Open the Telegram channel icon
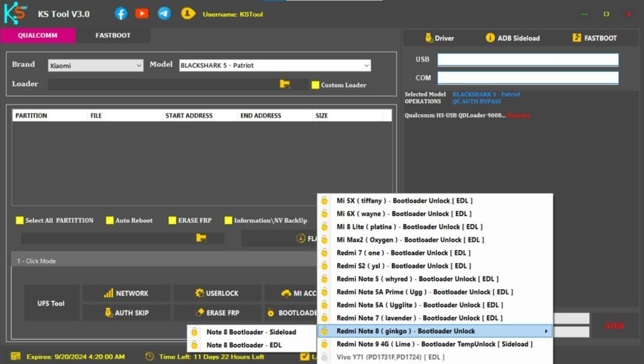Image resolution: width=644 pixels, height=364 pixels. [x=164, y=13]
